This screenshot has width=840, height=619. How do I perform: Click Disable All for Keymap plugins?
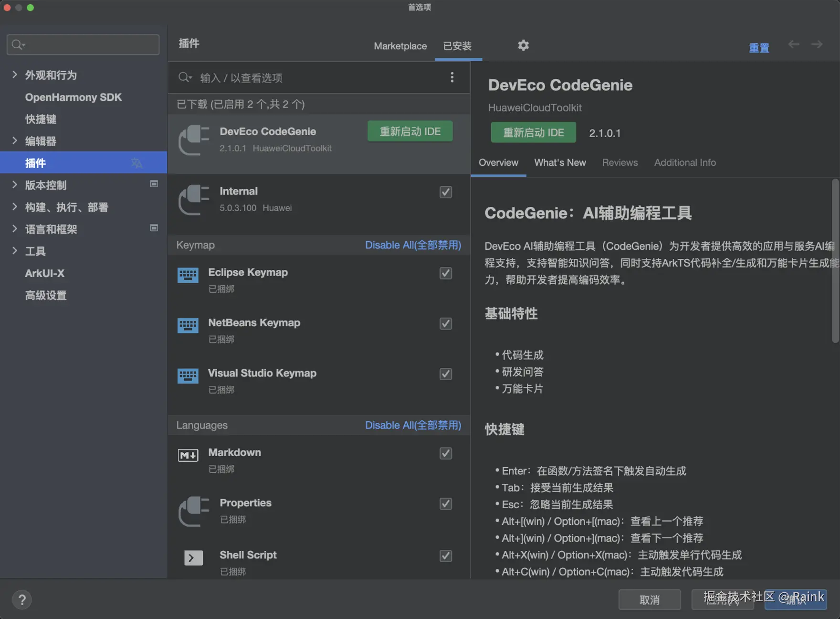413,245
